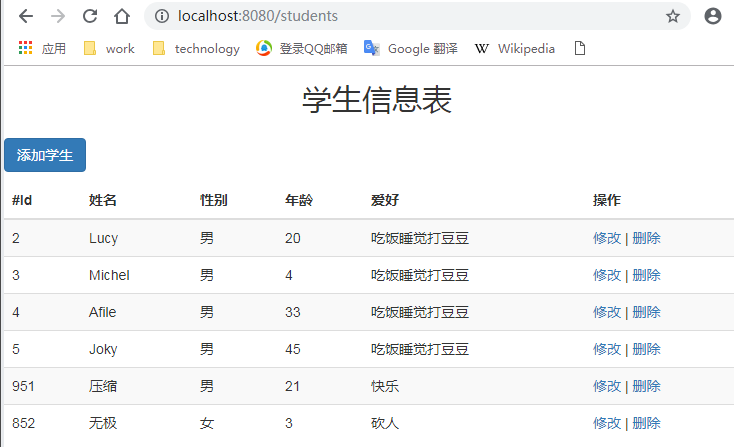Screen dimensions: 734x447
Task: Select the name cell Michel
Action: point(109,275)
